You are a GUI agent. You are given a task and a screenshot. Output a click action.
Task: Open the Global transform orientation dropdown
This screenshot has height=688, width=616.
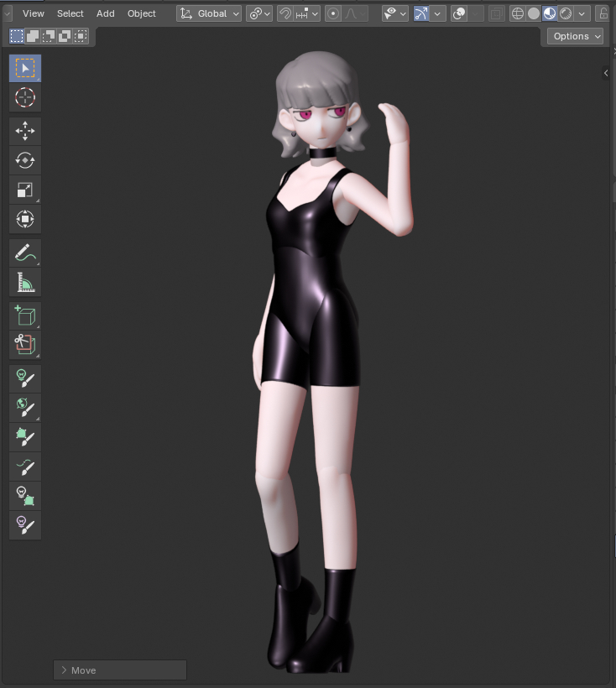coord(209,13)
